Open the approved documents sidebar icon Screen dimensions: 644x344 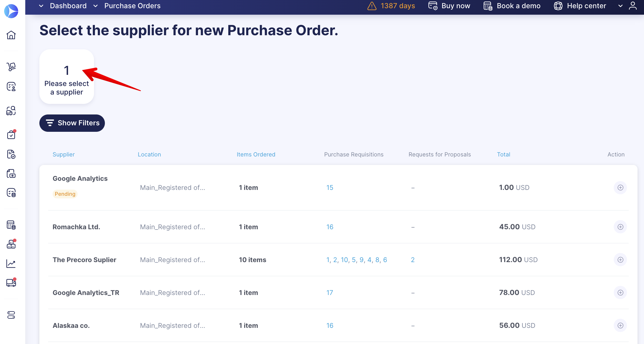tap(11, 154)
